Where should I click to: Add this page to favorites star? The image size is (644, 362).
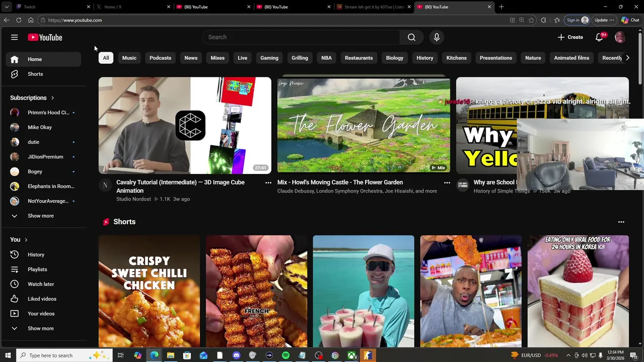[x=531, y=20]
